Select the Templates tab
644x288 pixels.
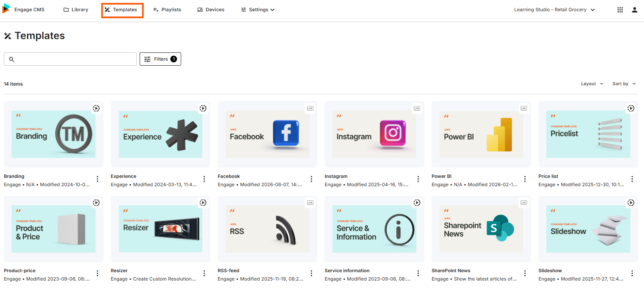(121, 10)
